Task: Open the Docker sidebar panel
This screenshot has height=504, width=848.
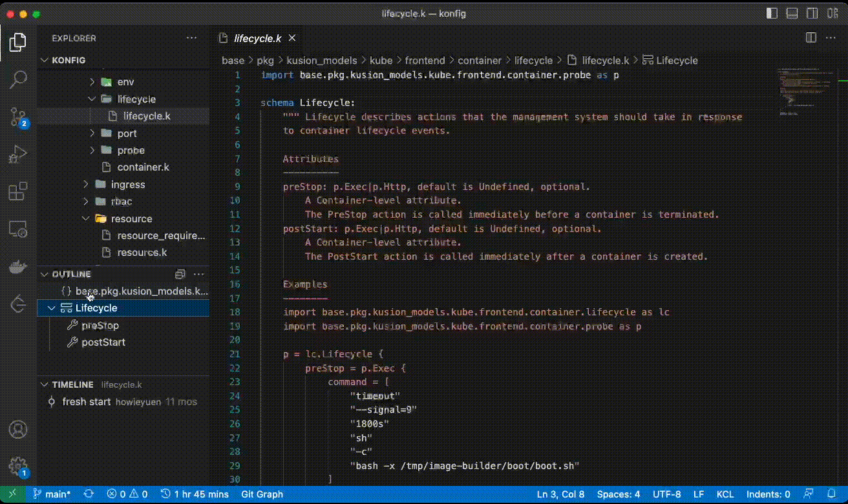Action: coord(17,265)
